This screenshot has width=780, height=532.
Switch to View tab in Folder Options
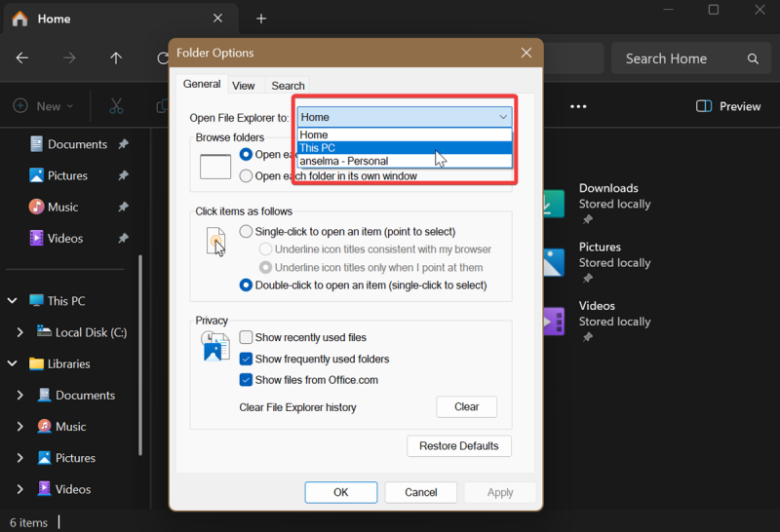pyautogui.click(x=243, y=86)
